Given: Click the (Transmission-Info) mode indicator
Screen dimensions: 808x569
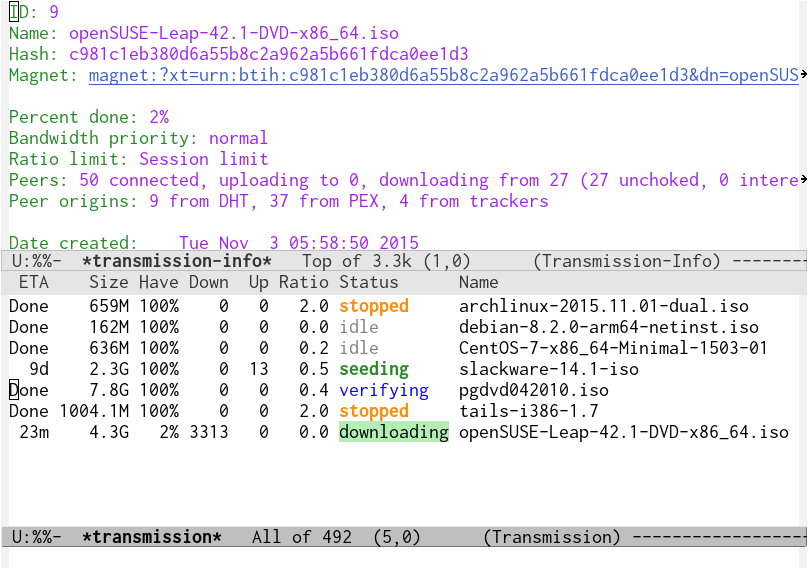Looking at the screenshot, I should (627, 261).
